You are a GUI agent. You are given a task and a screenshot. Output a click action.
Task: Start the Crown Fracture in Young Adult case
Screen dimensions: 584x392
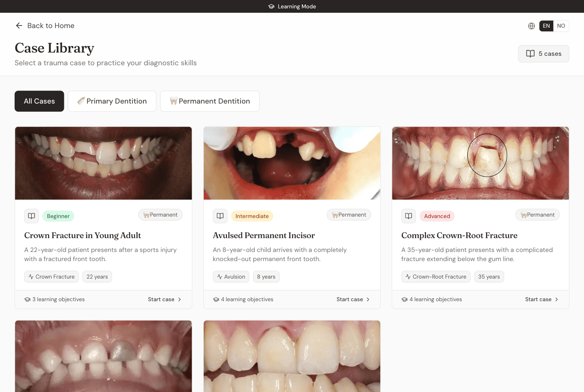point(165,299)
